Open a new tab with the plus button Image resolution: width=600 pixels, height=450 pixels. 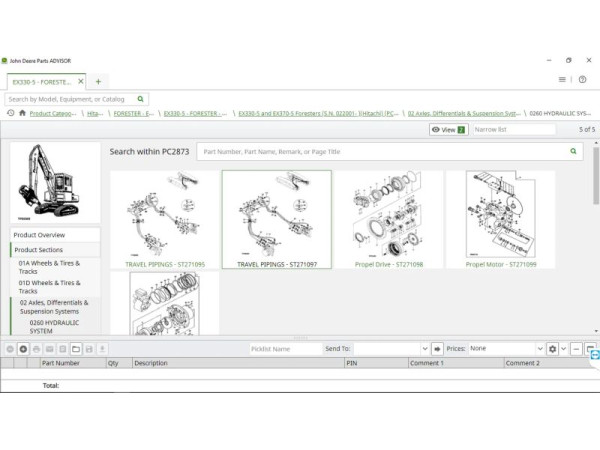(98, 81)
